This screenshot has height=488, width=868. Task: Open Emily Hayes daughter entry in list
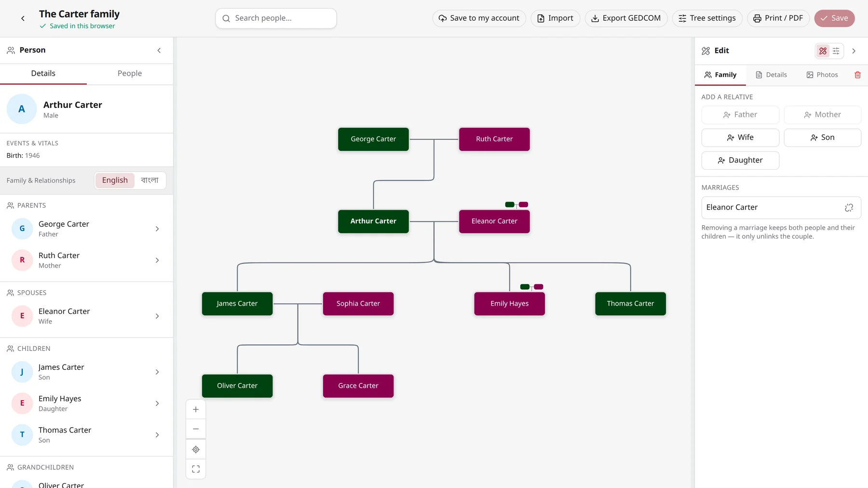(86, 404)
